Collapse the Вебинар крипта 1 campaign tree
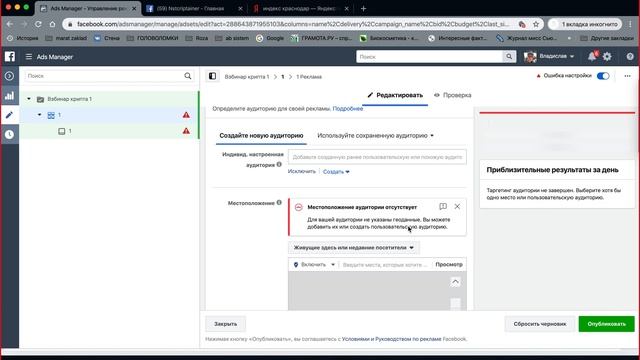The width and height of the screenshot is (640, 360). pyautogui.click(x=29, y=99)
